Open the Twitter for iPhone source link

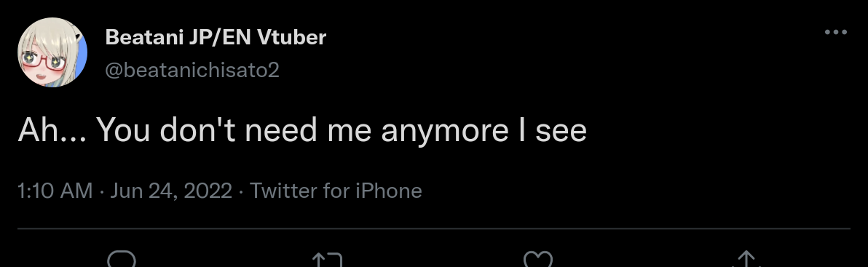pyautogui.click(x=336, y=191)
